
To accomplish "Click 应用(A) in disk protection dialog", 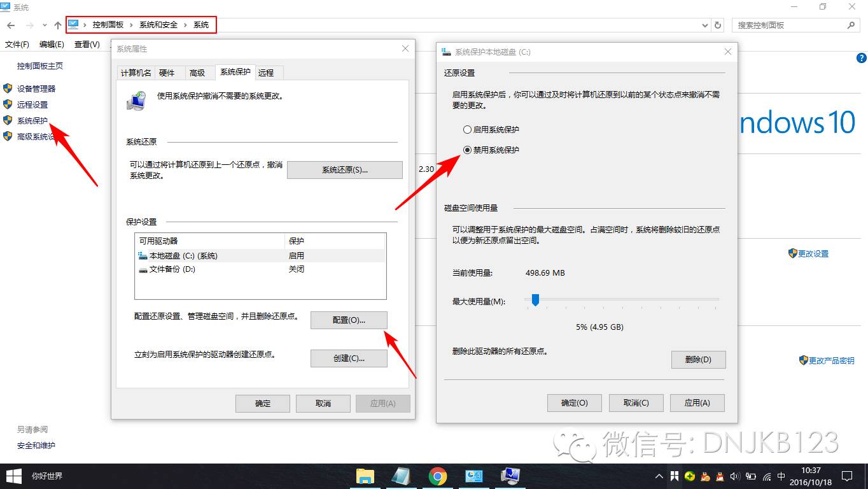I will [697, 403].
